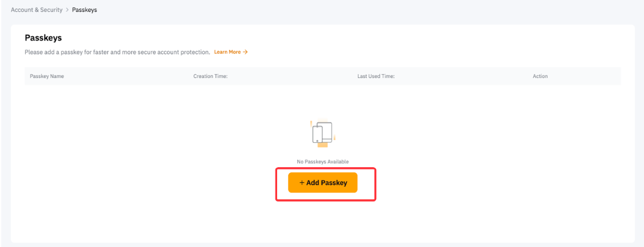This screenshot has width=644, height=247.
Task: Select the Passkeys breadcrumb item
Action: 85,10
